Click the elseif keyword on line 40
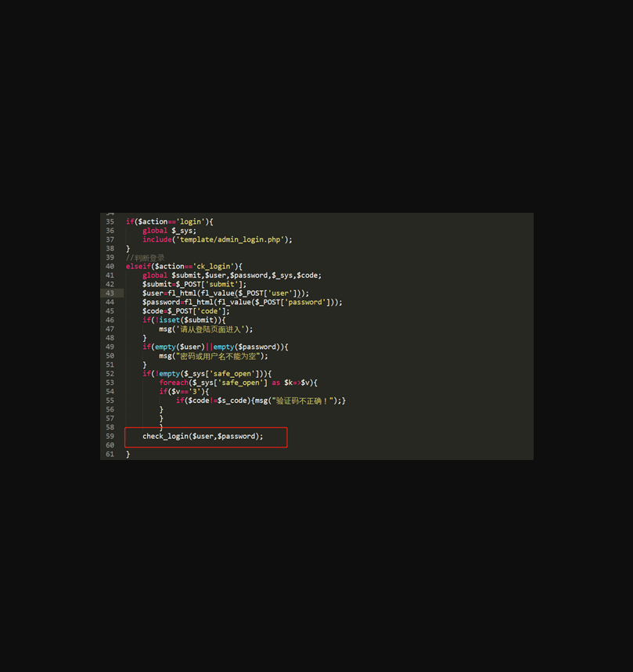 coord(138,267)
